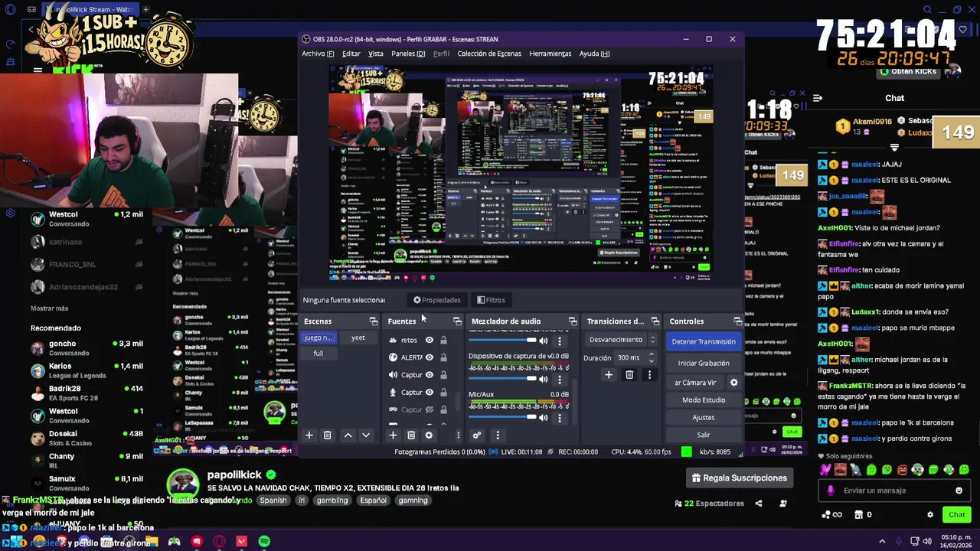Expand Mostrar más in Kick sidebar
Image resolution: width=980 pixels, height=551 pixels.
pos(49,308)
